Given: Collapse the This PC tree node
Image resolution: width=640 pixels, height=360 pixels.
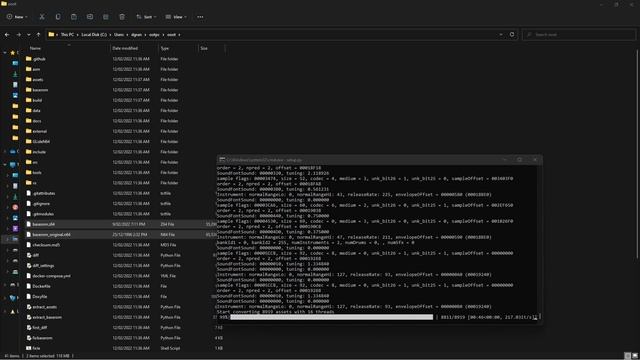Looking at the screenshot, I should 5,164.
